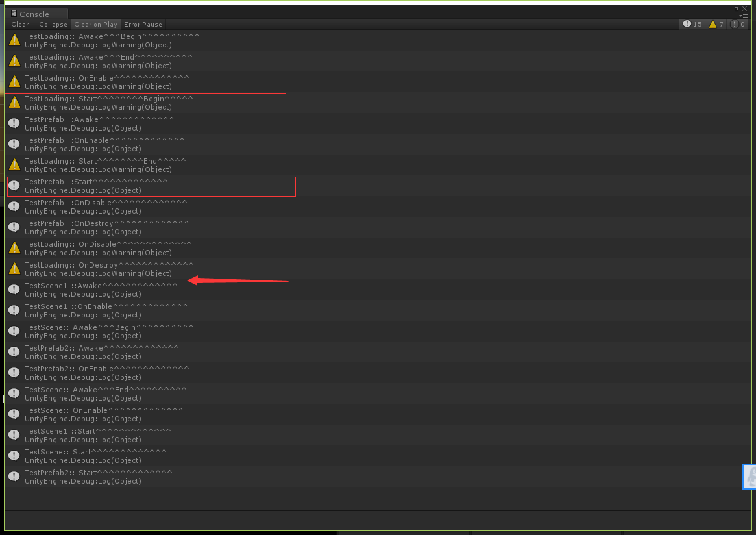Select log text 'TestPrefab:::Awake'
756x535 pixels.
coord(62,119)
